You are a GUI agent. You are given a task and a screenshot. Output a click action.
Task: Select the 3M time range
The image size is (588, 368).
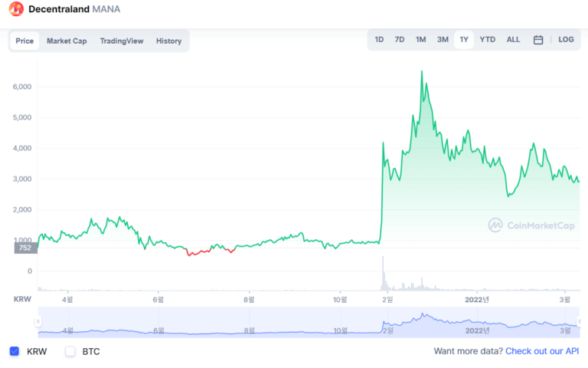click(x=443, y=39)
